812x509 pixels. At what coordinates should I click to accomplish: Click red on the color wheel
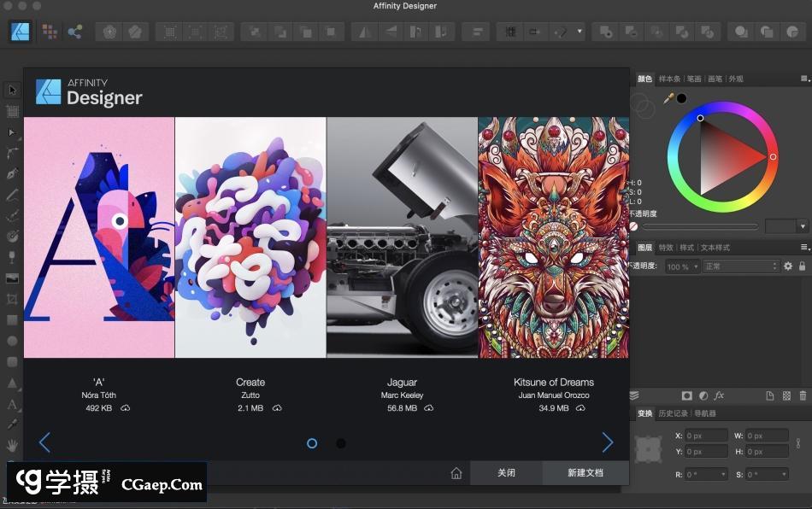pyautogui.click(x=772, y=157)
